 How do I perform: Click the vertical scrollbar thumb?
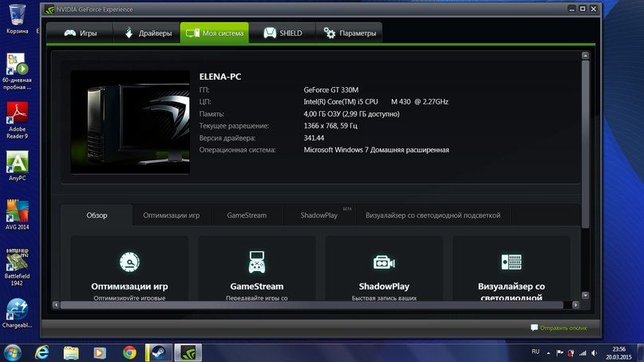[585, 144]
